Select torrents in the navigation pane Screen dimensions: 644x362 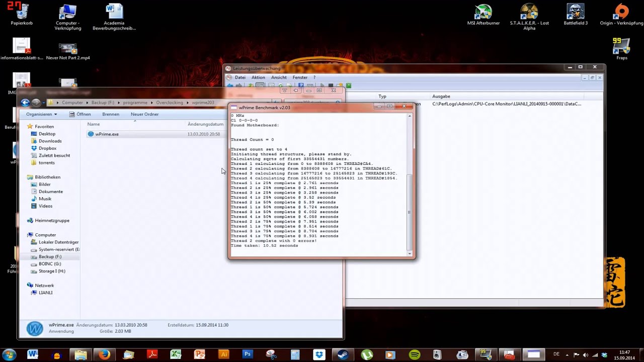46,163
